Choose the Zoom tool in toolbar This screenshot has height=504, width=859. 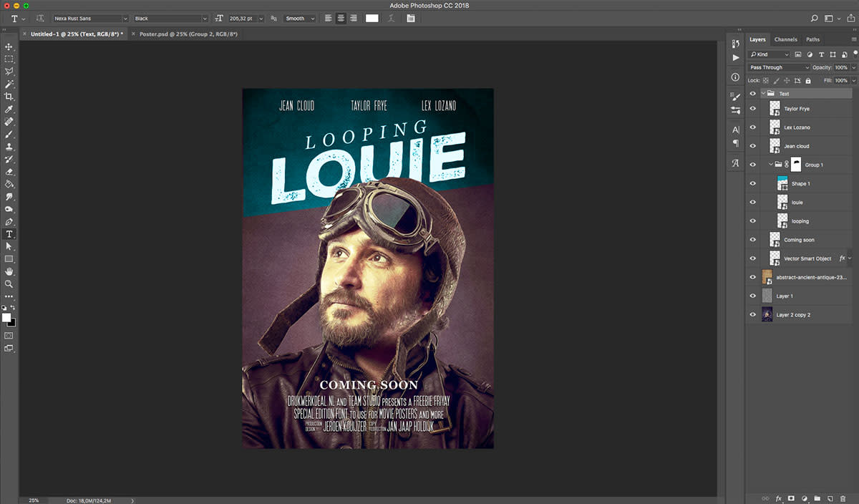pyautogui.click(x=9, y=283)
